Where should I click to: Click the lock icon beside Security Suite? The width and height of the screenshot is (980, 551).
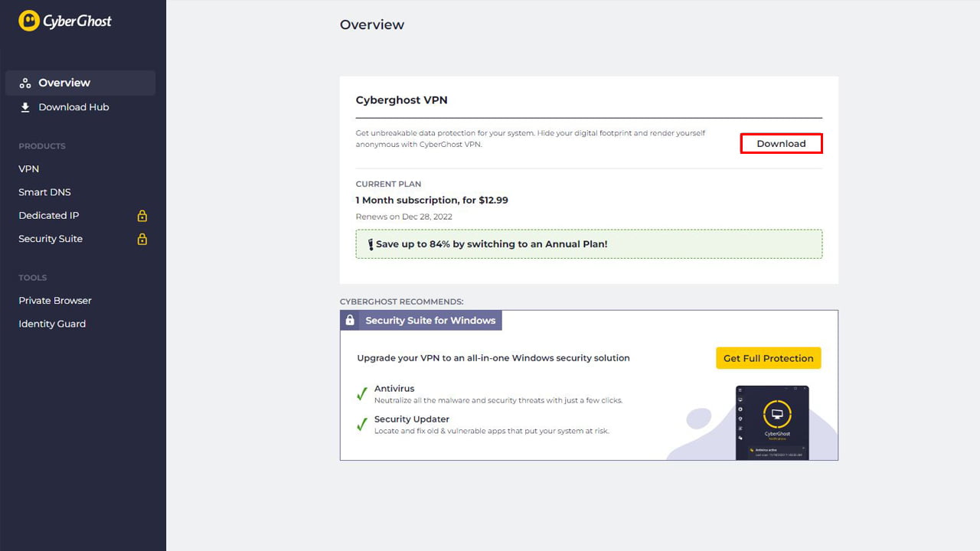click(x=142, y=239)
